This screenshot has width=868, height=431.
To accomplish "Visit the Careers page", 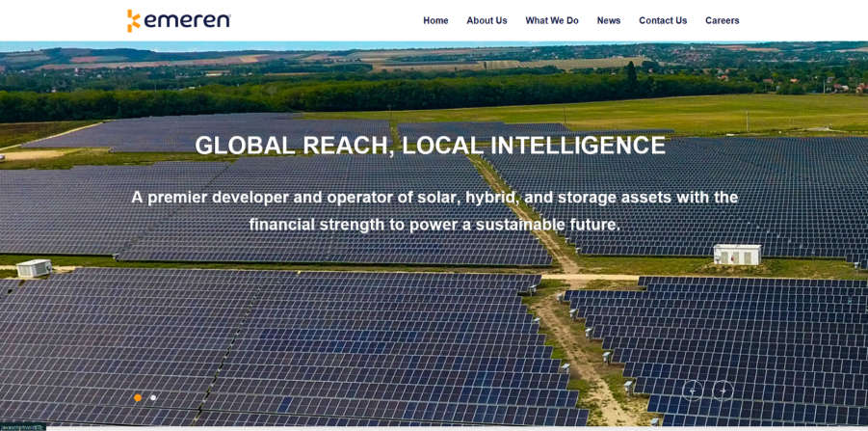I will point(722,20).
